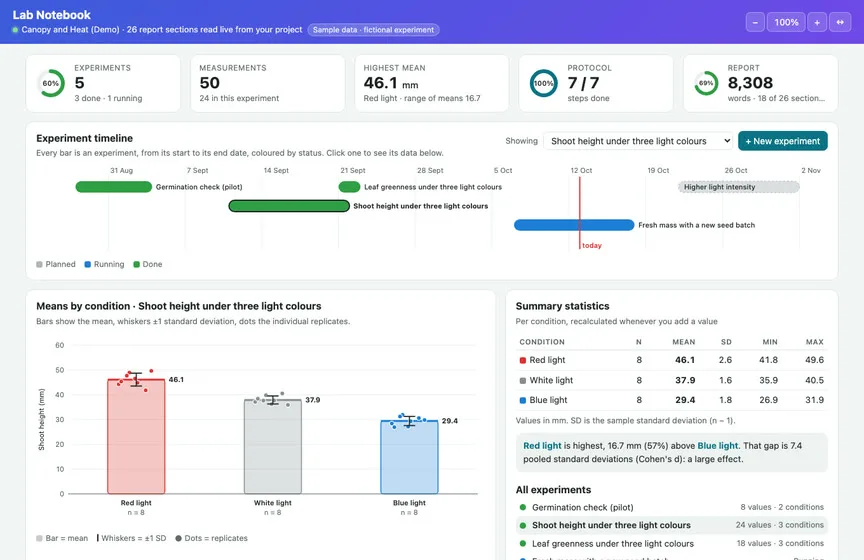The height and width of the screenshot is (560, 864).
Task: Click the 46.1 label beside the red bar
Action: click(176, 380)
